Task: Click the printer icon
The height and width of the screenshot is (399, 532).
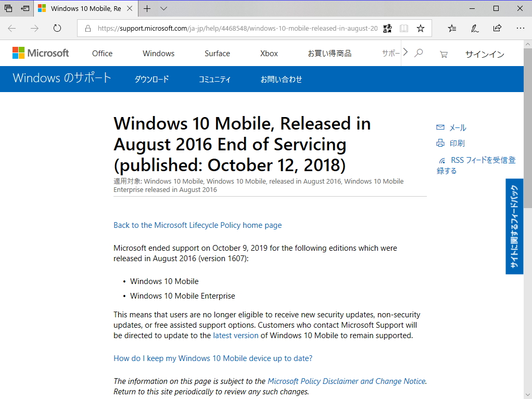Action: (440, 143)
